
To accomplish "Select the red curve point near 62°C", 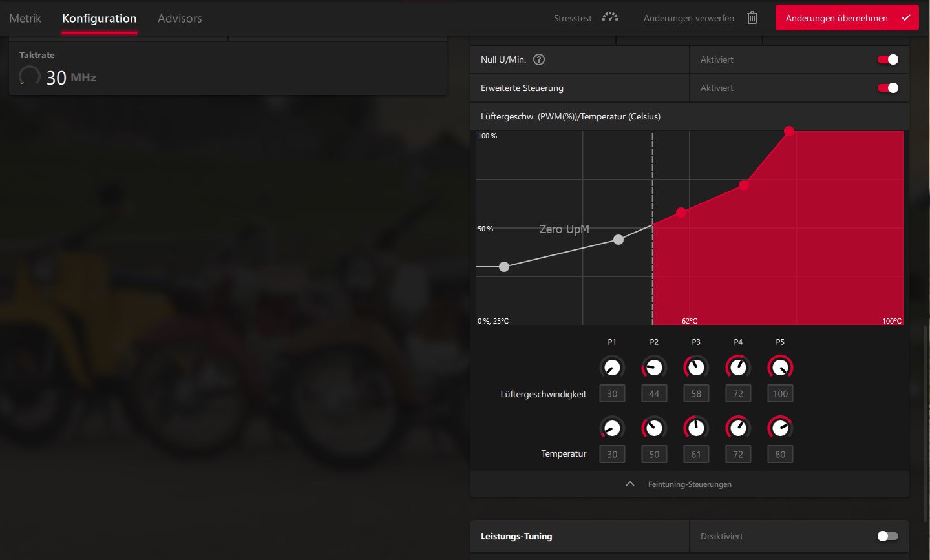I will point(681,213).
